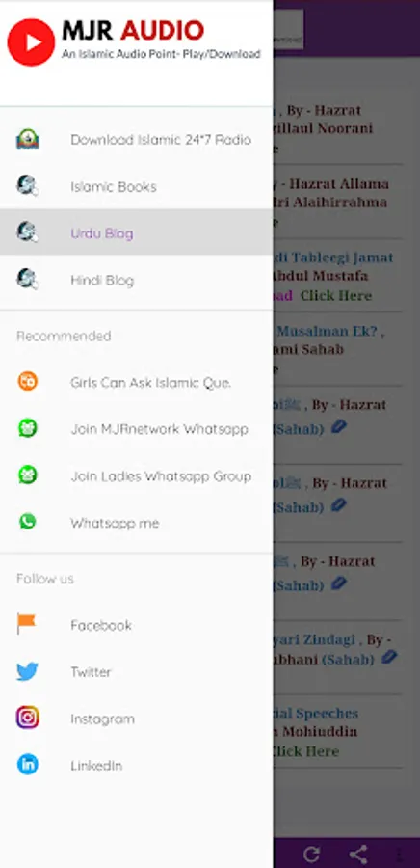Select the highlighted Urdu Blog item
This screenshot has height=868, width=420.
[x=137, y=232]
